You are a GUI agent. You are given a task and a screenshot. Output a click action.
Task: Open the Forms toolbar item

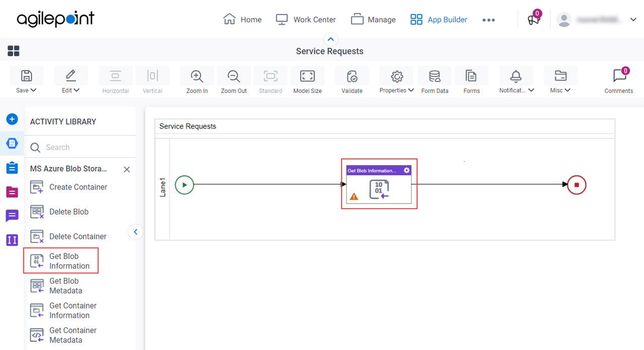tap(471, 76)
